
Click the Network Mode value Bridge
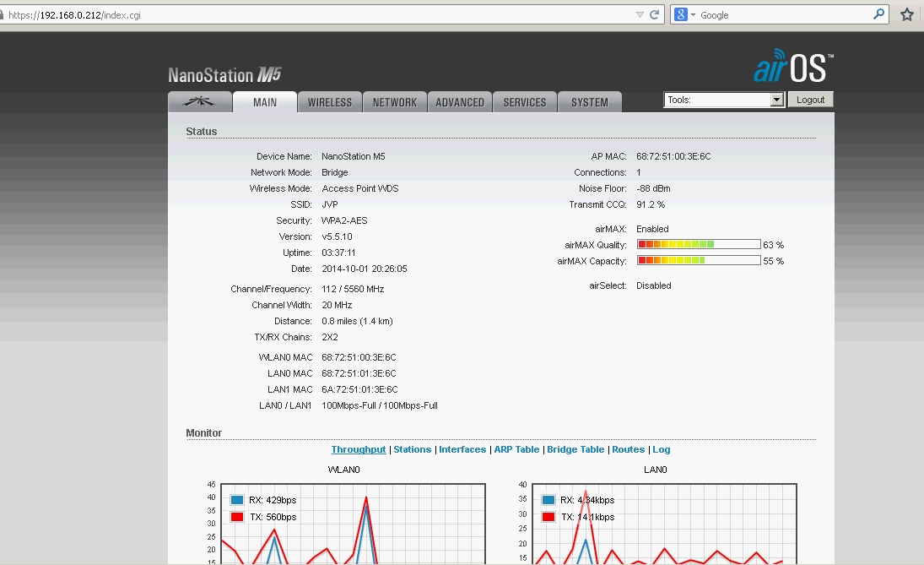point(335,173)
